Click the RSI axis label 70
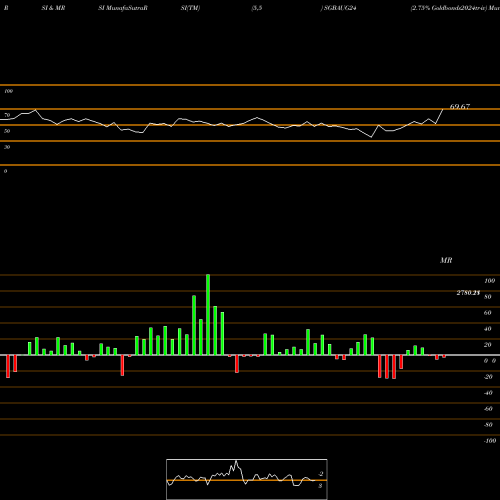The width and height of the screenshot is (500, 500). pos(7,115)
